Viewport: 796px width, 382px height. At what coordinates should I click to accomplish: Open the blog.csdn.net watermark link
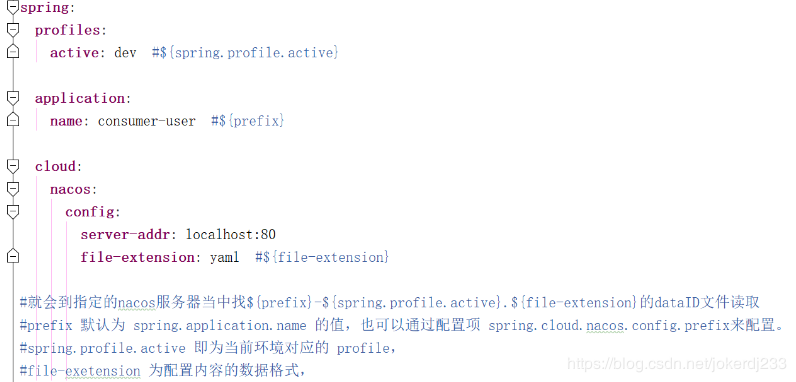click(677, 364)
